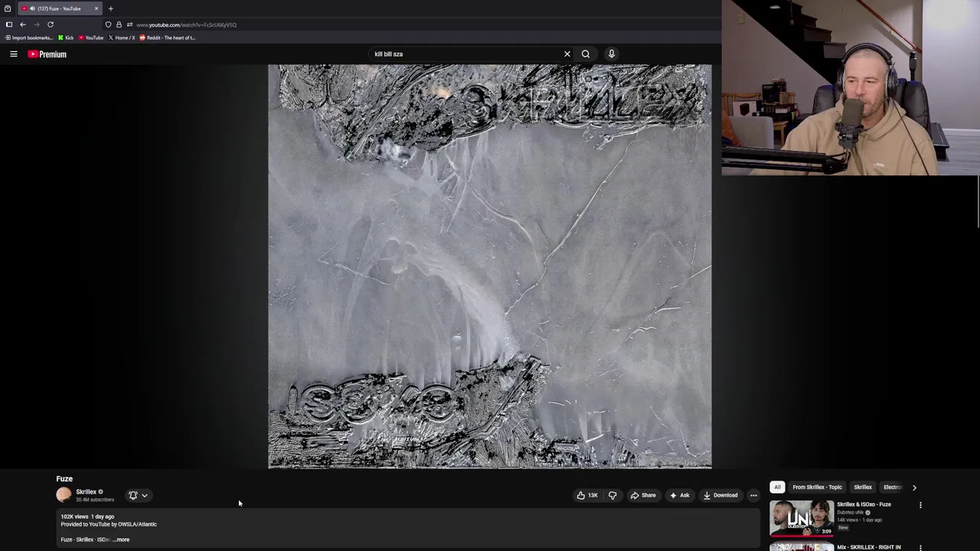Run search with magnifier button
The image size is (980, 551).
[x=586, y=54]
